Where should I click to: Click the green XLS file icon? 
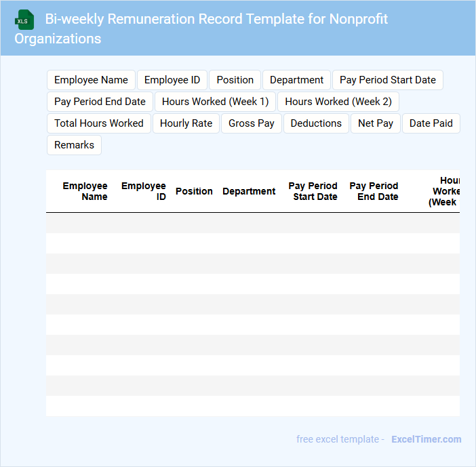point(25,20)
